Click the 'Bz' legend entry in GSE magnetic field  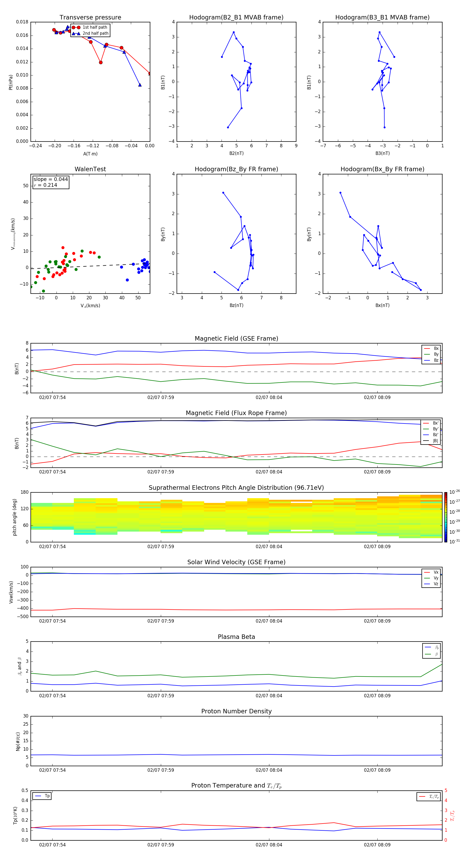431,361
